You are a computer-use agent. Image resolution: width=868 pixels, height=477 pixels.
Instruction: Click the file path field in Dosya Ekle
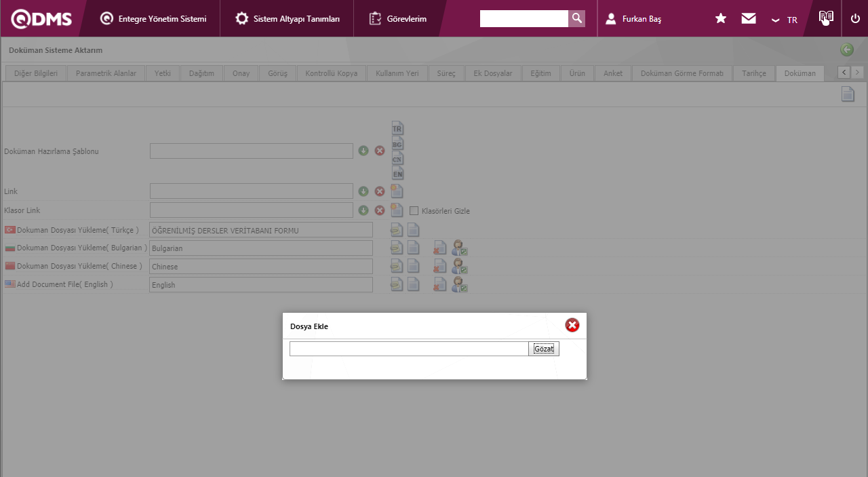click(x=408, y=349)
